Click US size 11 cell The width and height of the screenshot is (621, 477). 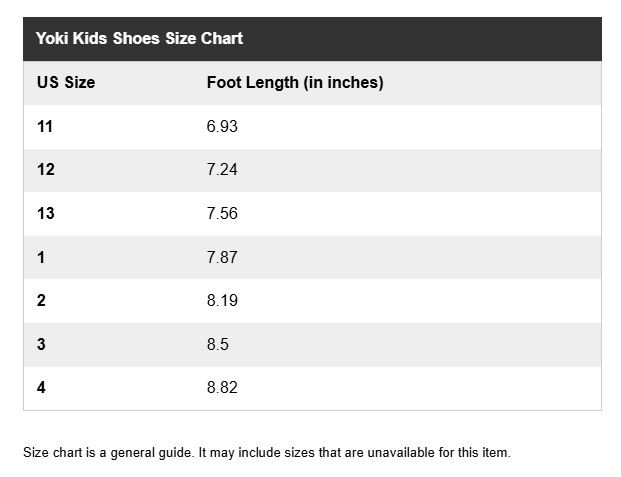(x=45, y=126)
